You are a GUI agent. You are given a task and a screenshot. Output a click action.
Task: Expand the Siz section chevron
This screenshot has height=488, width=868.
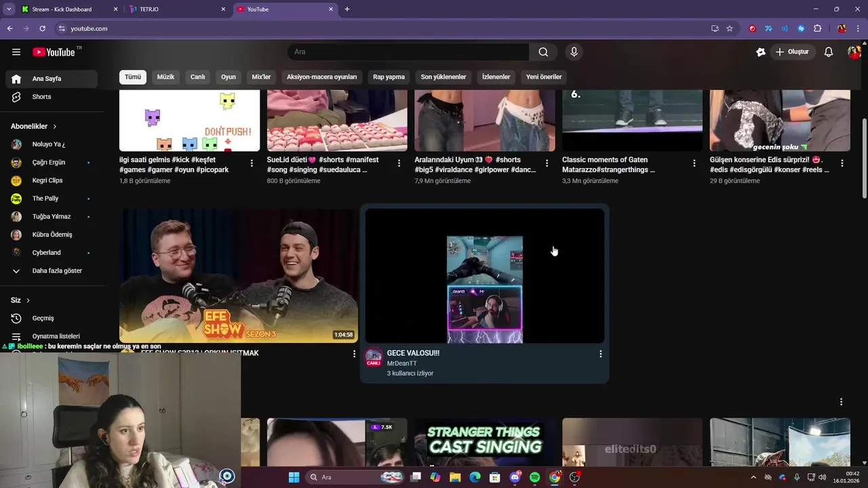coord(28,300)
